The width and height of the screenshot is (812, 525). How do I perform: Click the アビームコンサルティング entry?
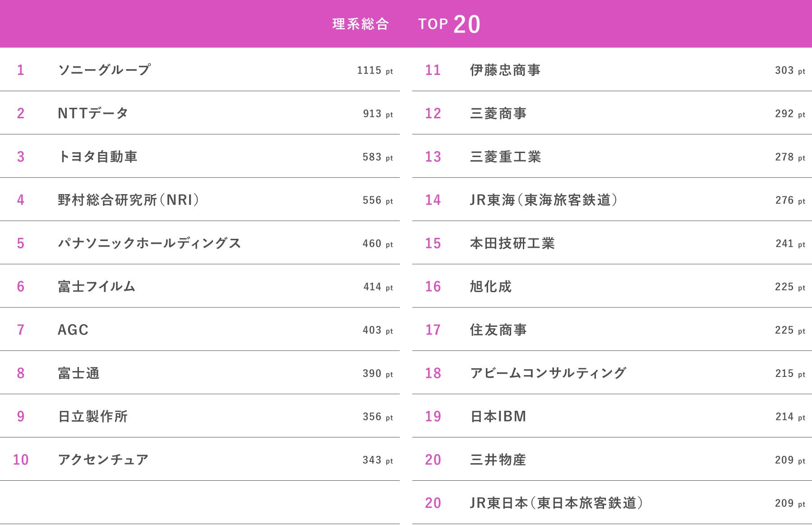(x=548, y=373)
